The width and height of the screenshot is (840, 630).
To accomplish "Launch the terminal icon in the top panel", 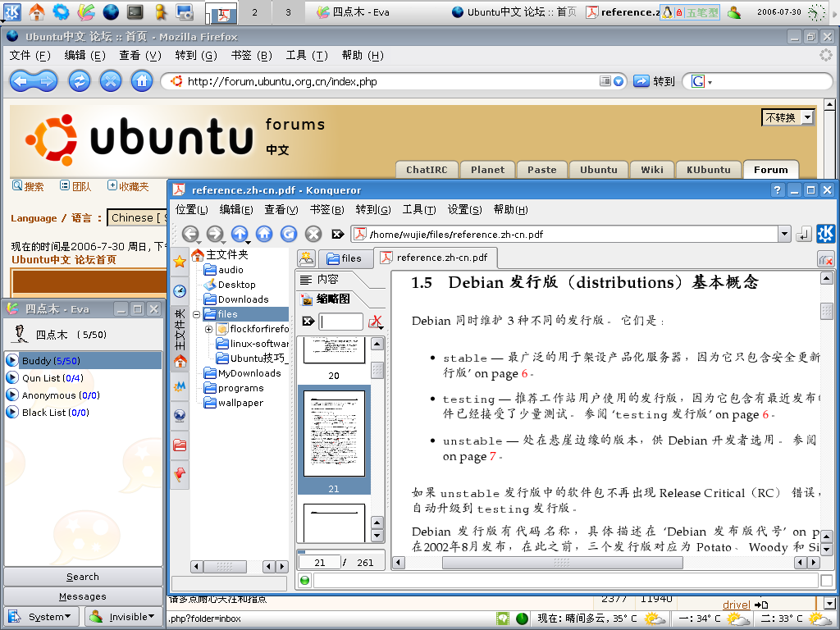I will click(x=135, y=11).
